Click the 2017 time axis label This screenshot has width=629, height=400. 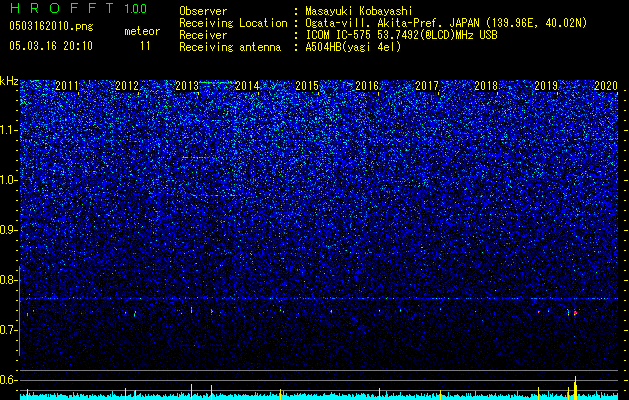(427, 85)
